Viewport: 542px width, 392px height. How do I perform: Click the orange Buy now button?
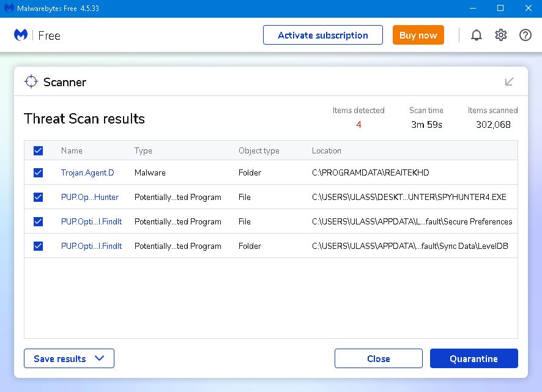(x=418, y=35)
